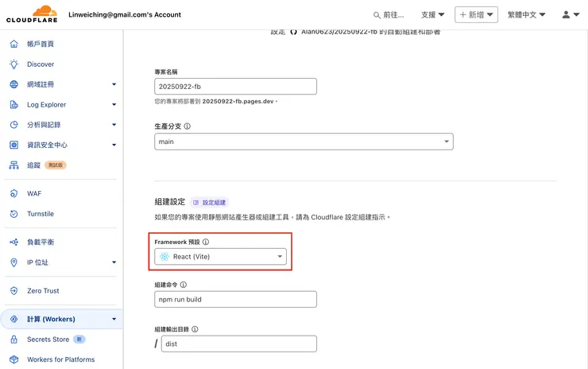Click the tracing network icon

tap(14, 165)
